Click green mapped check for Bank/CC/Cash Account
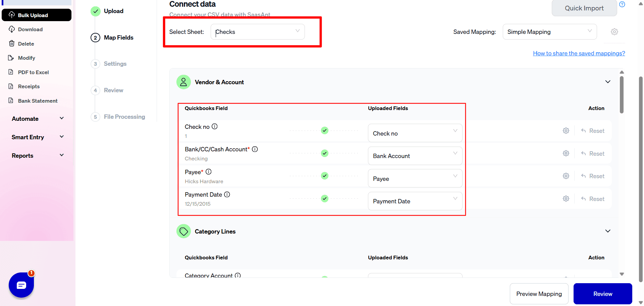 point(325,153)
